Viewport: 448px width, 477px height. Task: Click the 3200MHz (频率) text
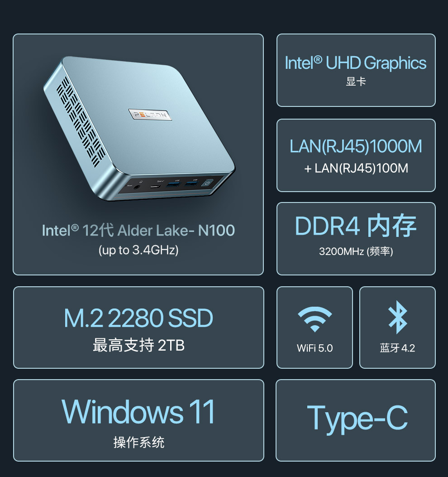(356, 251)
